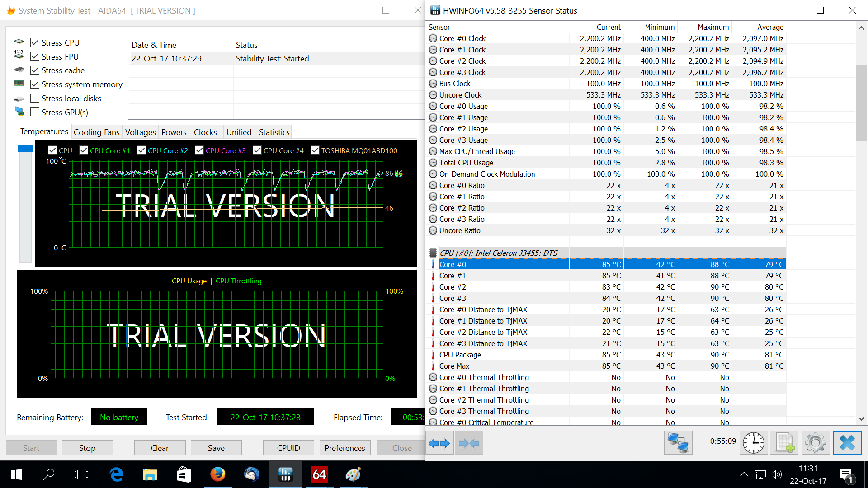This screenshot has width=868, height=488.
Task: Toggle TOSHIBA MQ01ABD100 graph checkbox
Action: click(315, 150)
